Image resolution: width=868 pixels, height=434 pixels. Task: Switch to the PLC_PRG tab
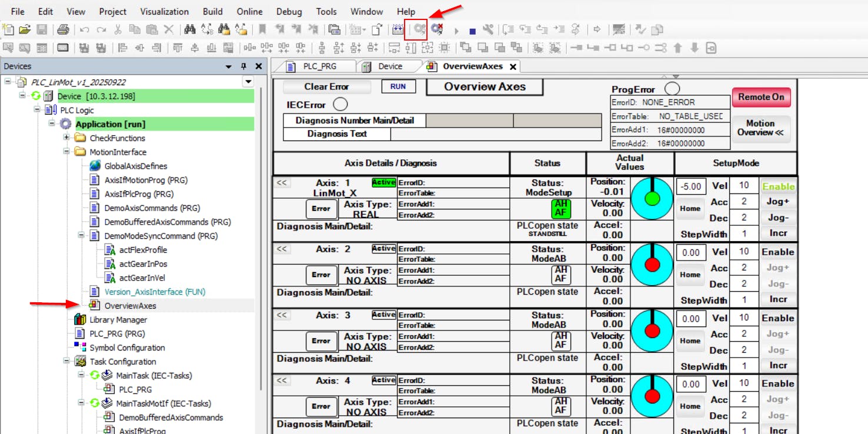click(320, 66)
